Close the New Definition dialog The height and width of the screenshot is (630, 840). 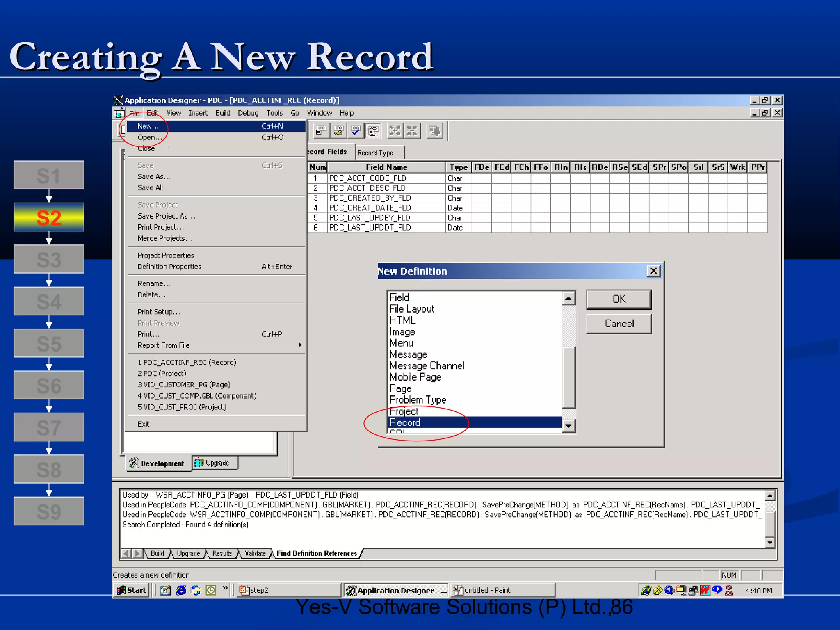coord(653,271)
